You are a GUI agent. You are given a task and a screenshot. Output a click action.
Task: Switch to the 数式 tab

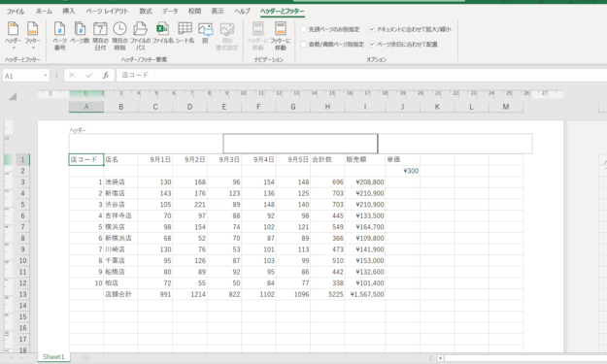[x=146, y=12]
